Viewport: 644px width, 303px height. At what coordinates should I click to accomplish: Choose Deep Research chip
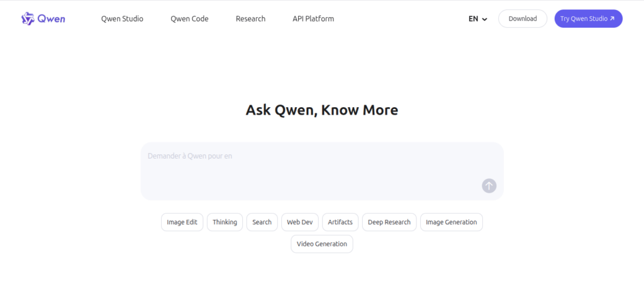[389, 222]
